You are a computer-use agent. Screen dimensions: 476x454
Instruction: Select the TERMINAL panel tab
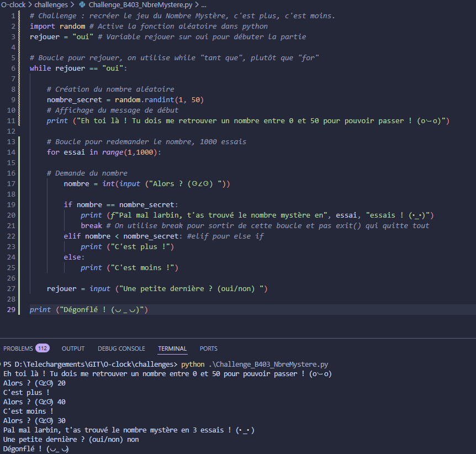point(172,349)
